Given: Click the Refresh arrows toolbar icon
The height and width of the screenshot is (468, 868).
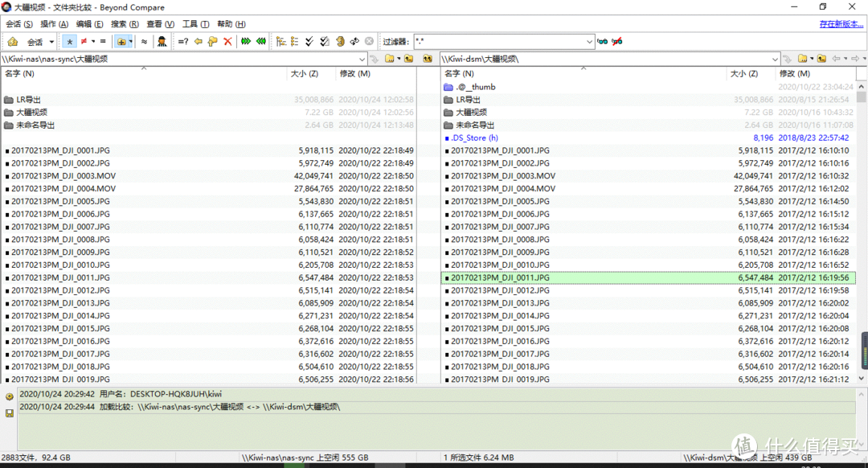Looking at the screenshot, I should [354, 42].
